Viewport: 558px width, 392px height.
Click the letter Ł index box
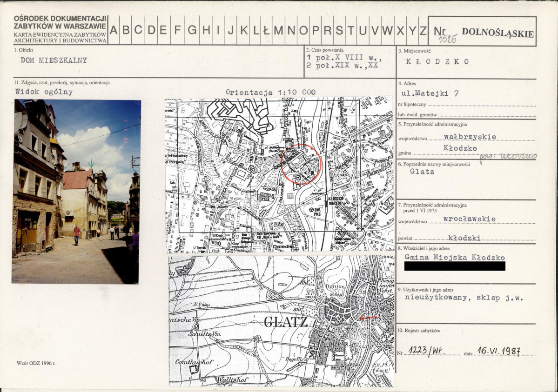[266, 30]
